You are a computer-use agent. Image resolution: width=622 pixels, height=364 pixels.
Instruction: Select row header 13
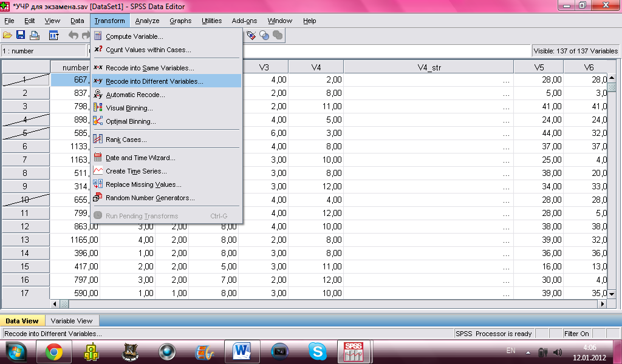[x=25, y=240]
